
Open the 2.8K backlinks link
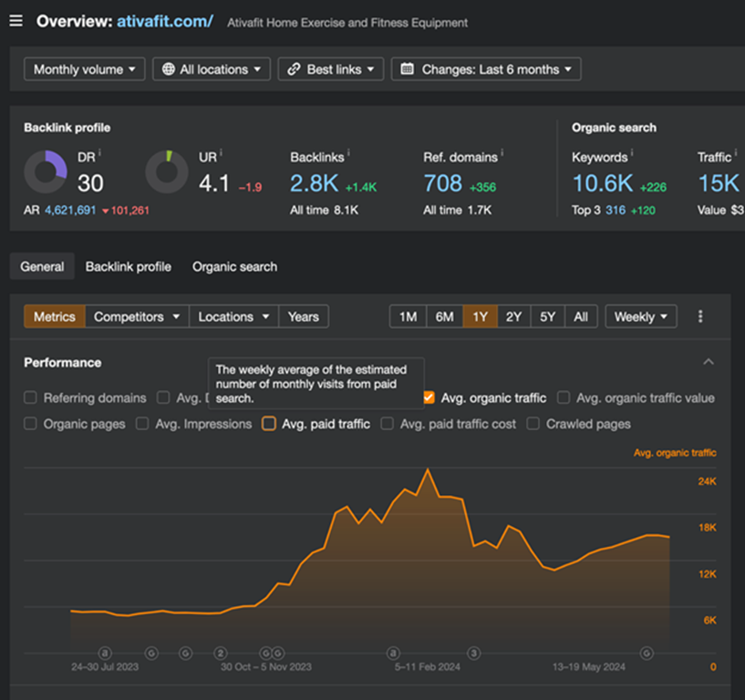point(314,183)
